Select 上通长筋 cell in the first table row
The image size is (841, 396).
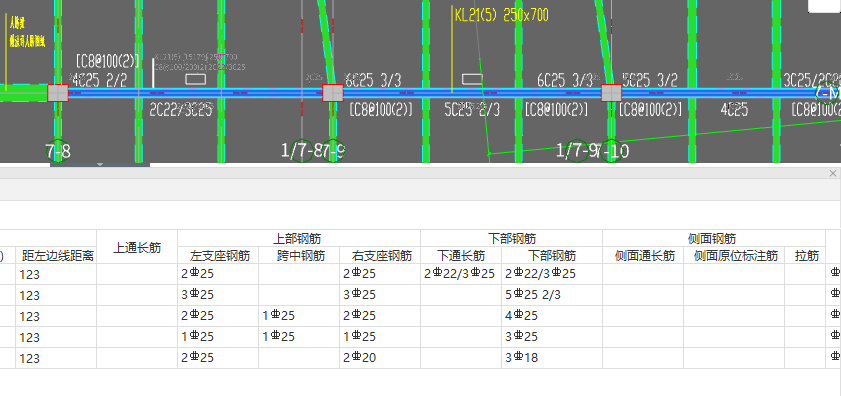pyautogui.click(x=137, y=274)
